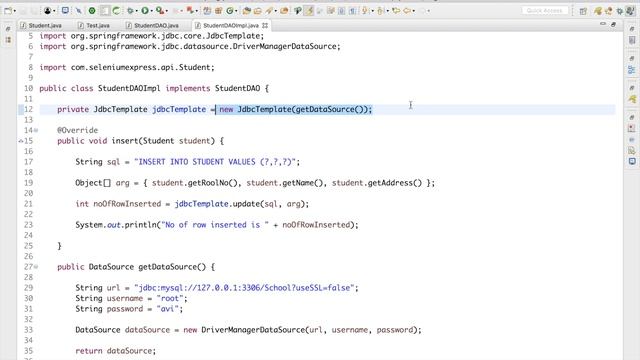The width and height of the screenshot is (640, 360).
Task: Click 'DriverManagerDataSource' on line 33
Action: point(253,330)
